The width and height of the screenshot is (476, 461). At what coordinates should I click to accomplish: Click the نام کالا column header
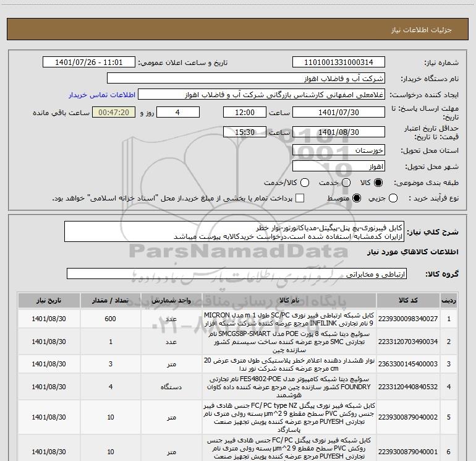tap(289, 300)
